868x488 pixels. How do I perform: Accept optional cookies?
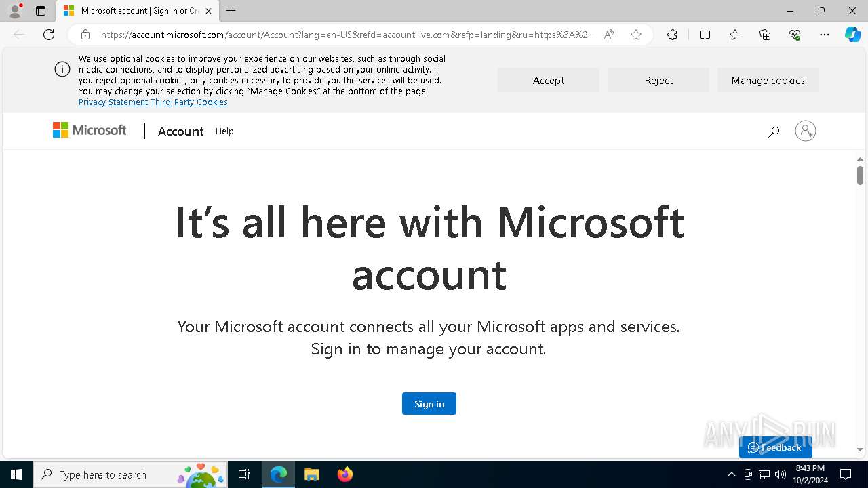[x=549, y=80]
